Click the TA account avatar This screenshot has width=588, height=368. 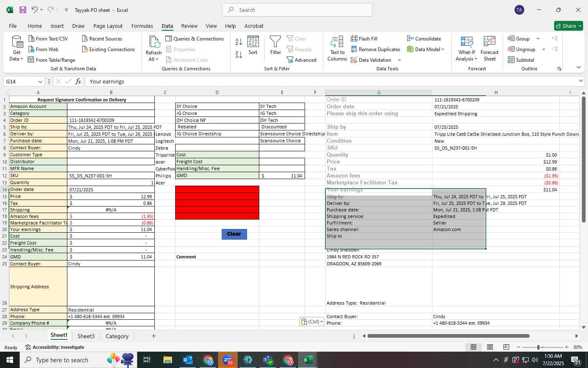pos(519,10)
